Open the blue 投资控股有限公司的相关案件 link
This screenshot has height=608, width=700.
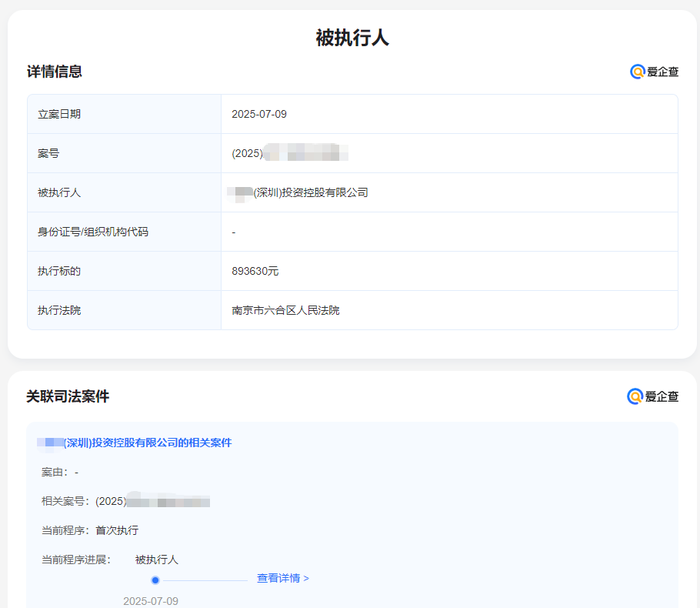tap(135, 443)
